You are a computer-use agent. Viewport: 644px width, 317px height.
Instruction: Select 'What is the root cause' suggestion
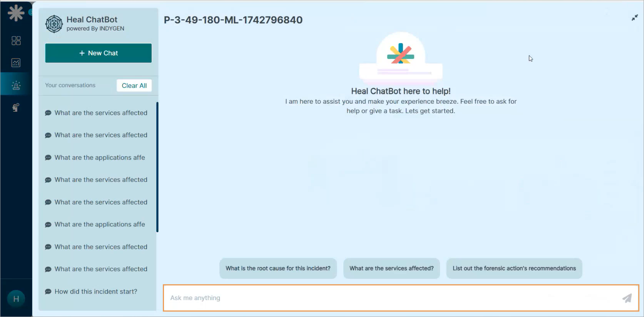tap(278, 268)
